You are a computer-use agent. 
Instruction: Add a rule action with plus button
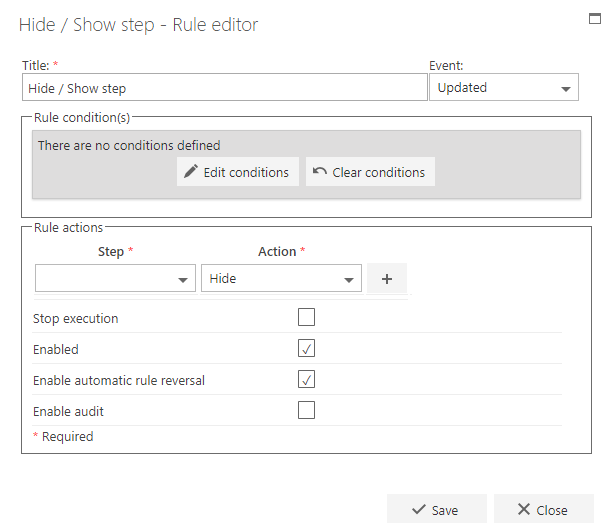(387, 278)
